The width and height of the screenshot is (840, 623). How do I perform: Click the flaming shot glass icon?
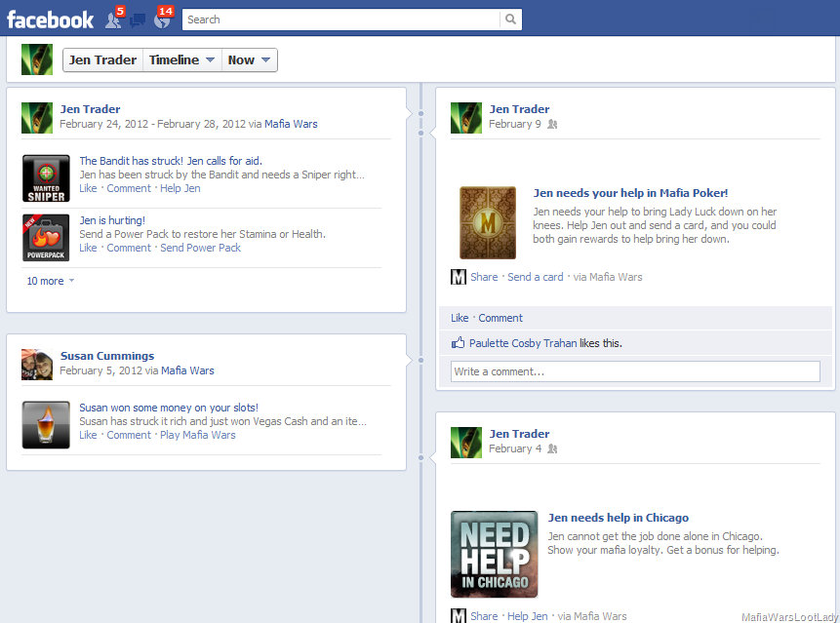(x=46, y=425)
